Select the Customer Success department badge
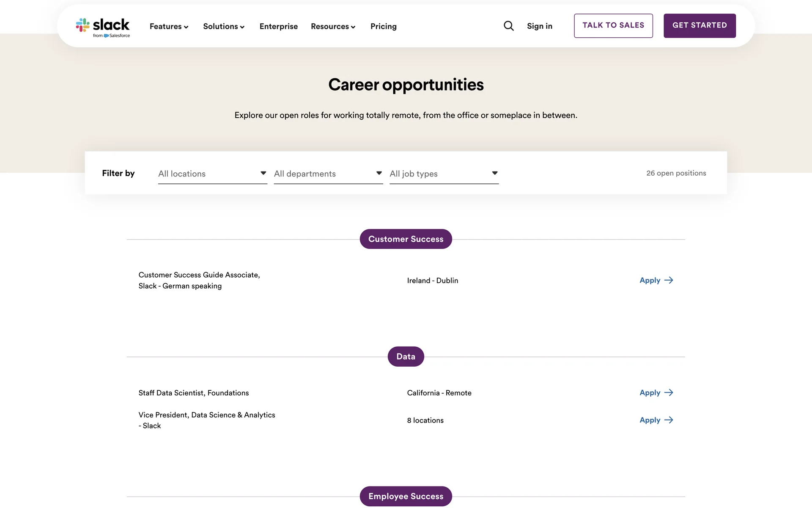Viewport: 812px width, 508px height. [x=406, y=239]
